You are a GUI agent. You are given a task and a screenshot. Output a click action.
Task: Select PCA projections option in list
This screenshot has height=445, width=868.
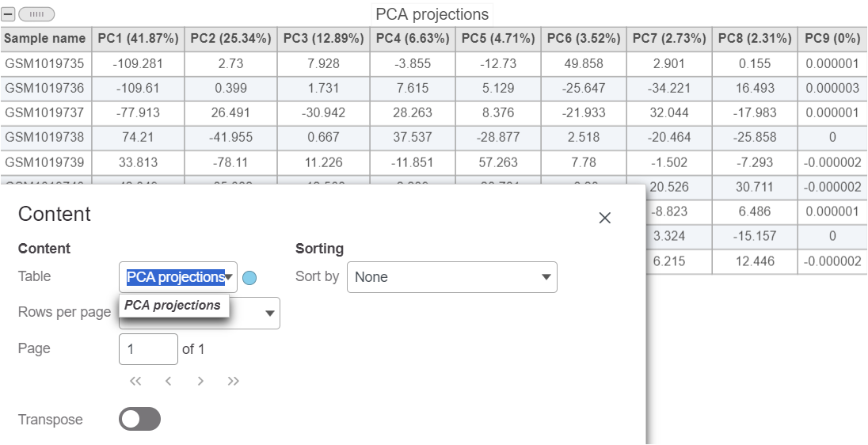(173, 305)
